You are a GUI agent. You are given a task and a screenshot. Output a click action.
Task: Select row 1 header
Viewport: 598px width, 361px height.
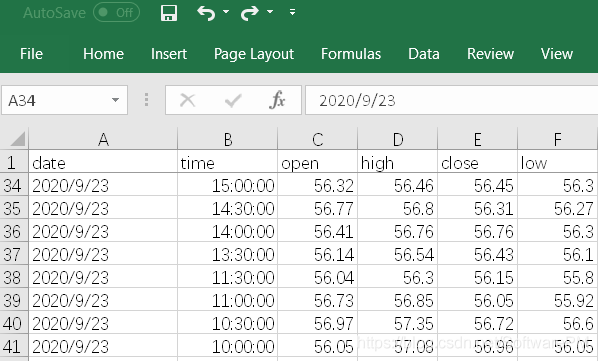tap(14, 162)
